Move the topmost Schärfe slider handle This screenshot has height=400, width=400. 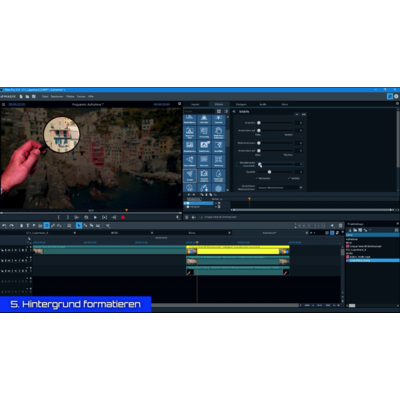[259, 123]
